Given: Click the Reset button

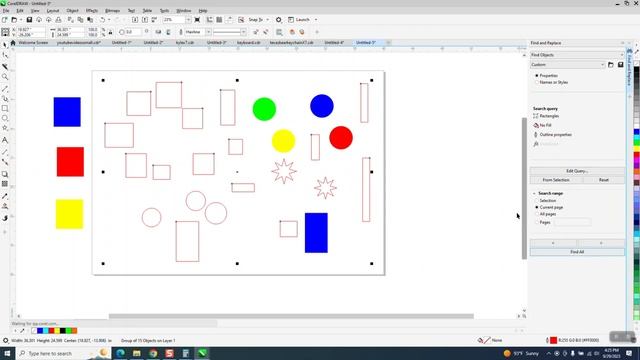Looking at the screenshot, I should pyautogui.click(x=604, y=180).
